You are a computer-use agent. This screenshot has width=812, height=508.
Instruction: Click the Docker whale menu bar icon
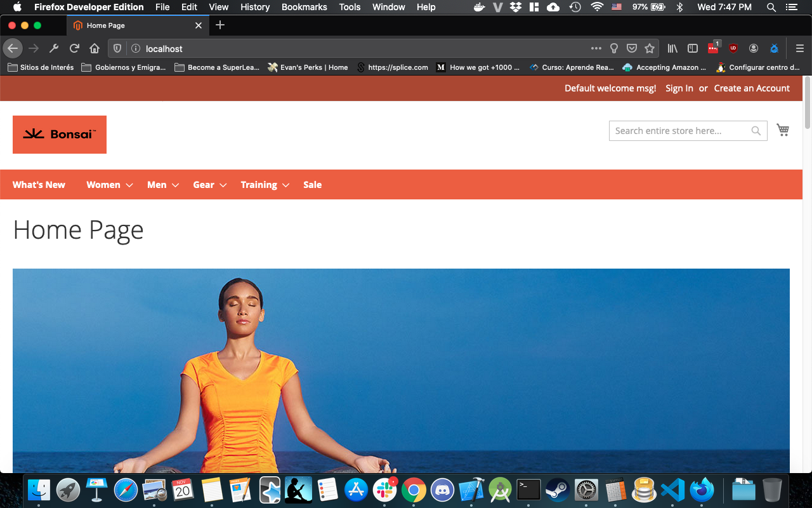tap(480, 7)
